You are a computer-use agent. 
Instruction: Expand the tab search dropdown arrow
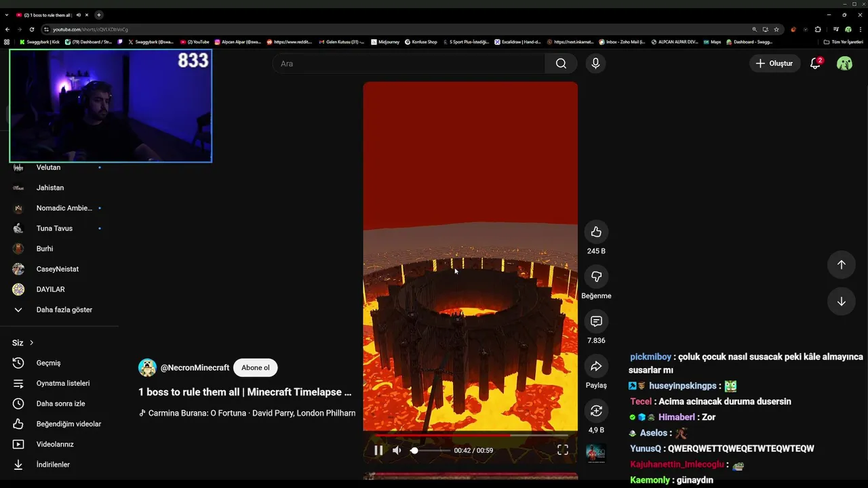coord(7,15)
